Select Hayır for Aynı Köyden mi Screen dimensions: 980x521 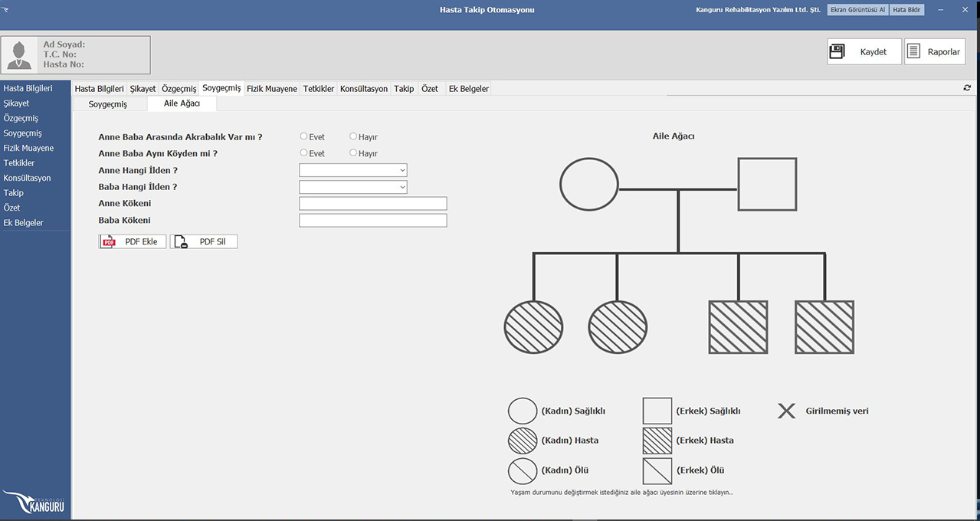[x=353, y=153]
